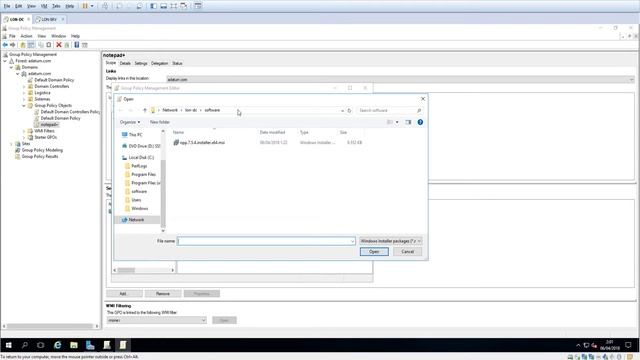Select DVD Drive (D:) in navigation pane
The image size is (640, 360).
coord(141,146)
